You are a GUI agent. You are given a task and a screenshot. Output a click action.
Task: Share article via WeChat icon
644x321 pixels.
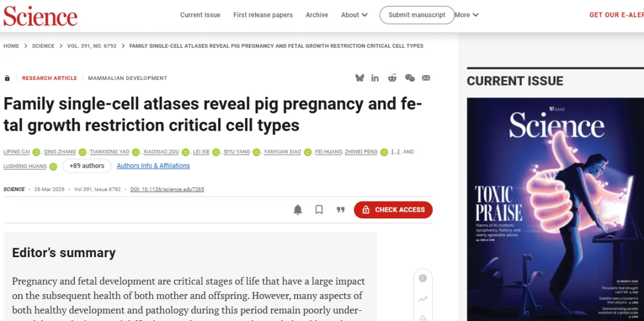click(x=410, y=78)
